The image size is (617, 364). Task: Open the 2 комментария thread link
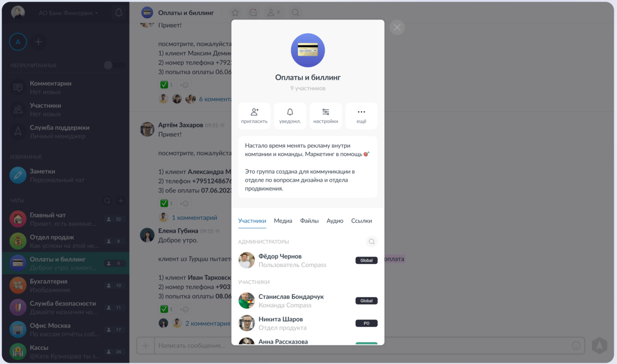(208, 323)
